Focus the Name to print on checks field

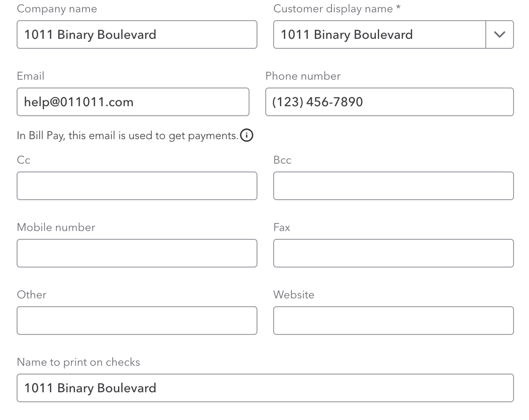265,388
